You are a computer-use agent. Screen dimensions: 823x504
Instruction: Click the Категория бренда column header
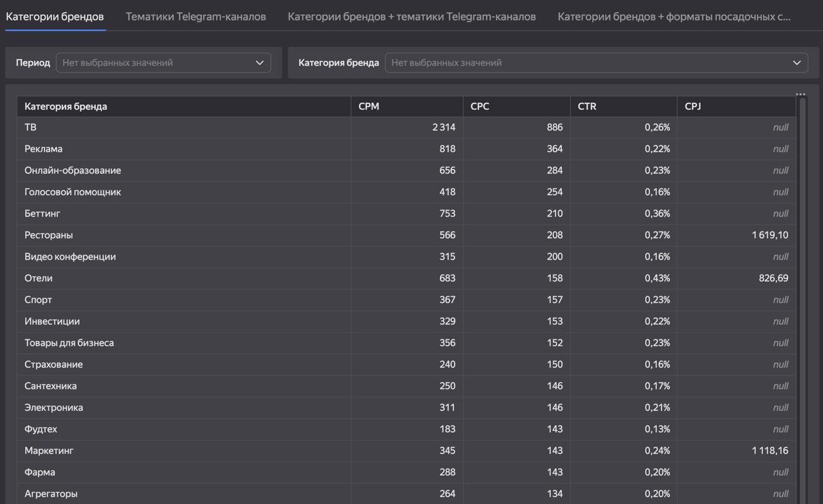click(x=66, y=107)
